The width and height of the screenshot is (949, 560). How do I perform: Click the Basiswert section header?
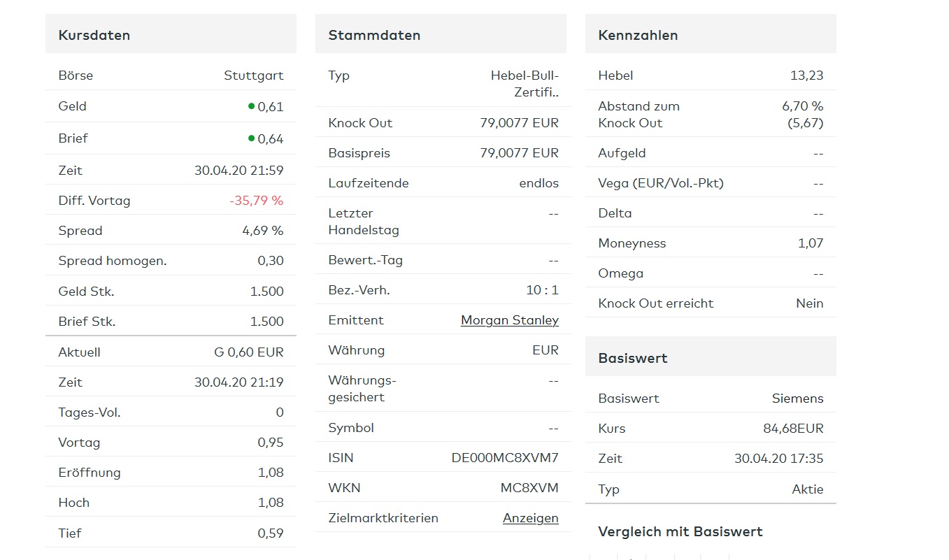pos(633,358)
